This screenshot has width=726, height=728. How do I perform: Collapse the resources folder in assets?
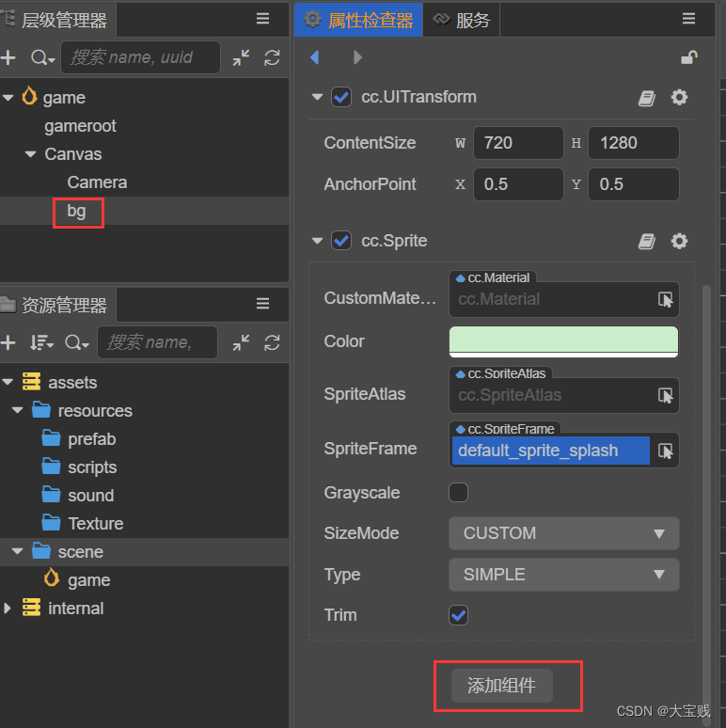pyautogui.click(x=17, y=411)
